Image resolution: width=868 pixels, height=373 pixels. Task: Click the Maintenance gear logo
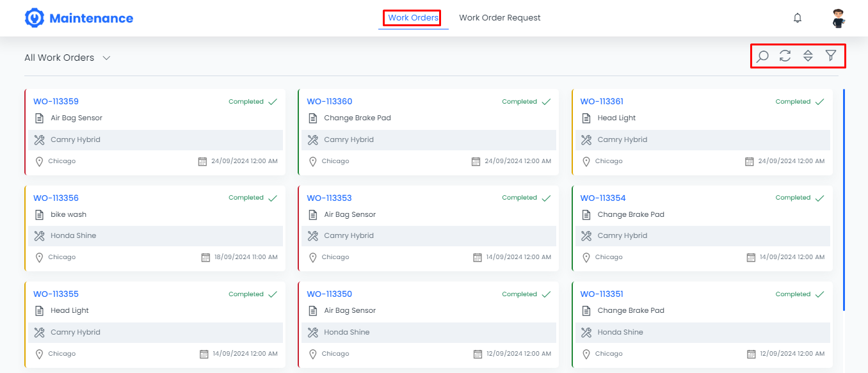34,18
